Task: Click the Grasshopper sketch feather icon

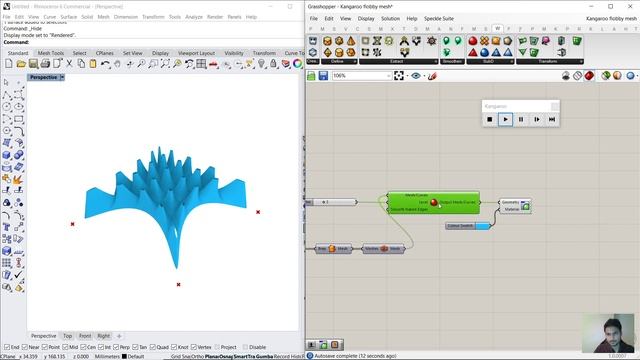Action: [432, 76]
